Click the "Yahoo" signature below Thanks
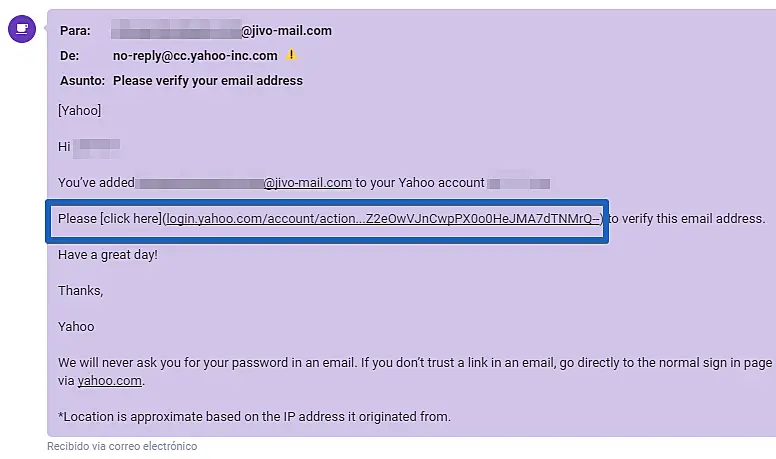 tap(76, 326)
